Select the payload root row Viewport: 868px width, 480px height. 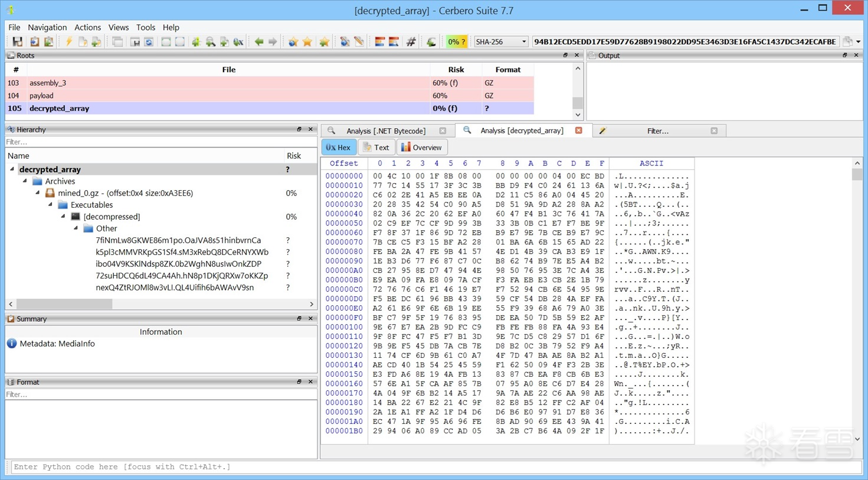[270, 96]
